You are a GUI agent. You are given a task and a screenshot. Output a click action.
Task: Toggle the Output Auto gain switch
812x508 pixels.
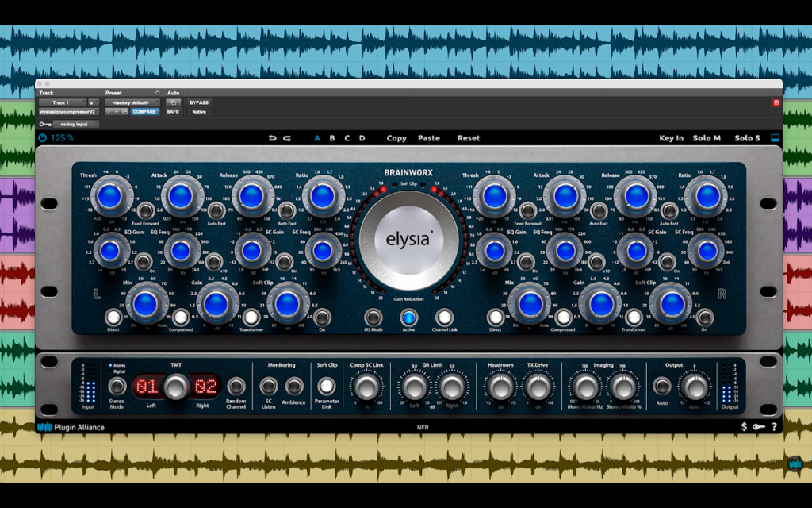click(x=662, y=387)
